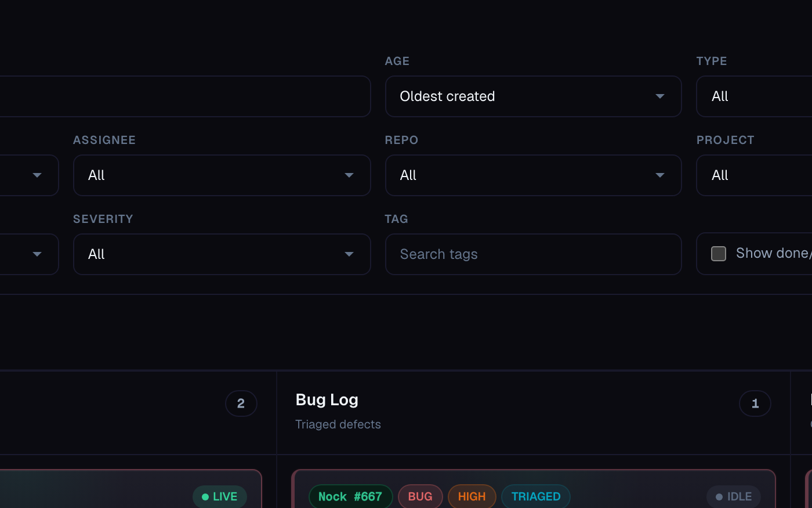812x508 pixels.
Task: Click the Search tags input field
Action: point(533,254)
